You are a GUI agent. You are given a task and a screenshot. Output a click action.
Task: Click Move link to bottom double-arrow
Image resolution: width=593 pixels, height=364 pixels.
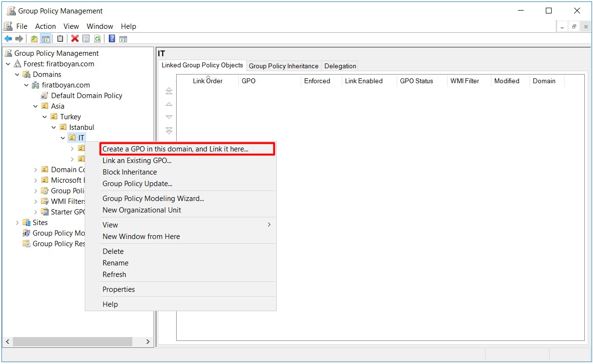[x=169, y=131]
